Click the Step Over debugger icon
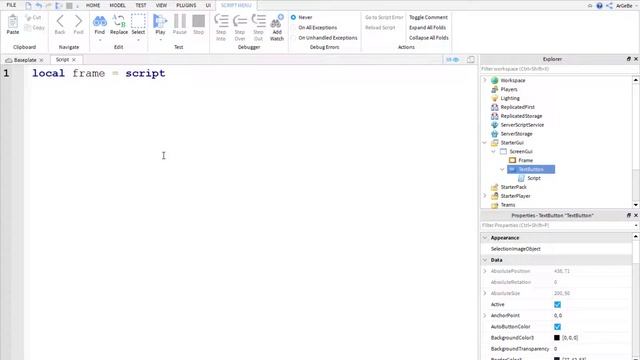 240,21
